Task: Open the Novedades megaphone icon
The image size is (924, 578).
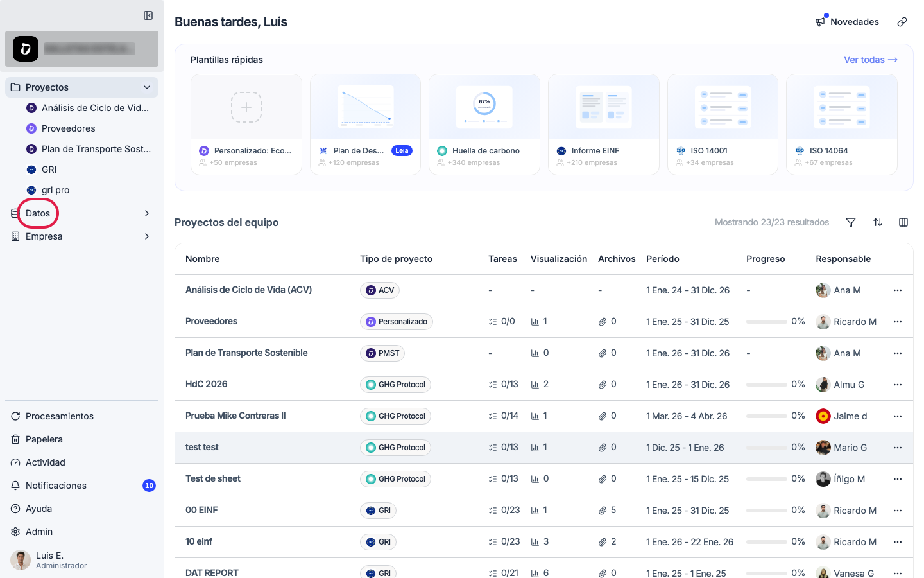Action: (821, 22)
